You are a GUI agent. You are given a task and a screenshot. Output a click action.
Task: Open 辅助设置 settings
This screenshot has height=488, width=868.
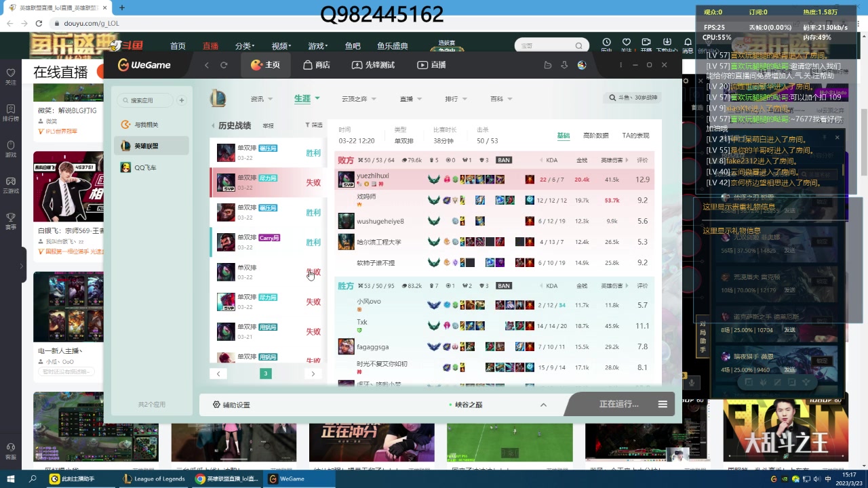(x=231, y=405)
